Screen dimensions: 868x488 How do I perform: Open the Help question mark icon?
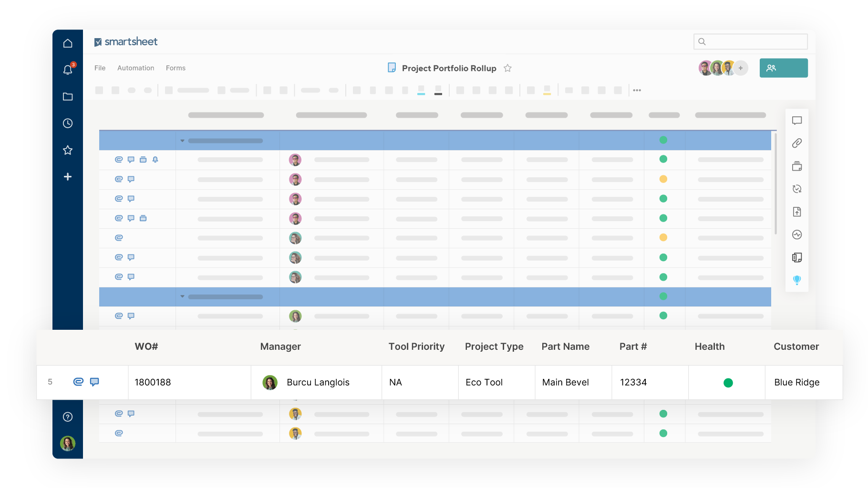[68, 417]
